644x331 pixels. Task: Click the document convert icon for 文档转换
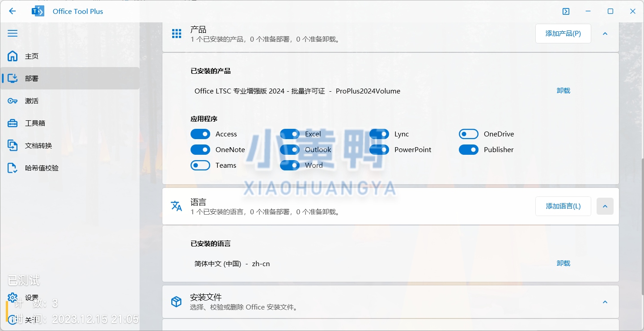pyautogui.click(x=13, y=145)
